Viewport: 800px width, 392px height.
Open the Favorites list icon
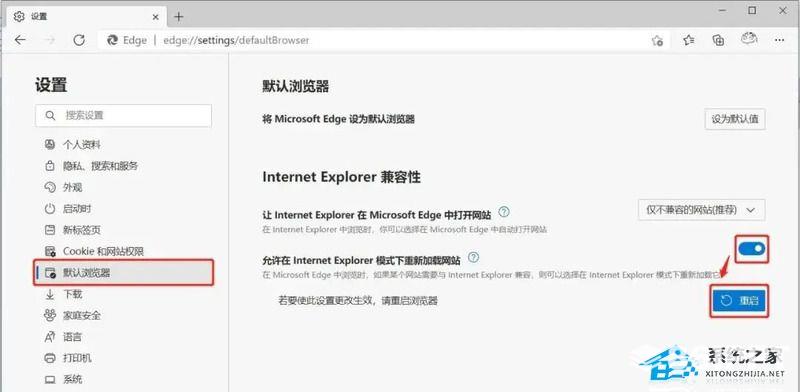click(689, 40)
